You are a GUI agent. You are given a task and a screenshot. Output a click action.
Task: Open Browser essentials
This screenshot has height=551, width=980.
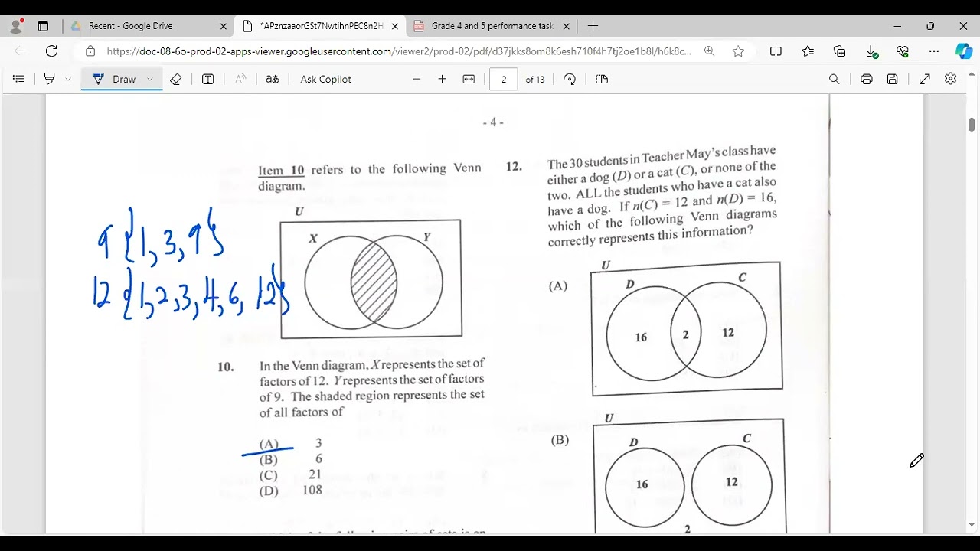[903, 51]
